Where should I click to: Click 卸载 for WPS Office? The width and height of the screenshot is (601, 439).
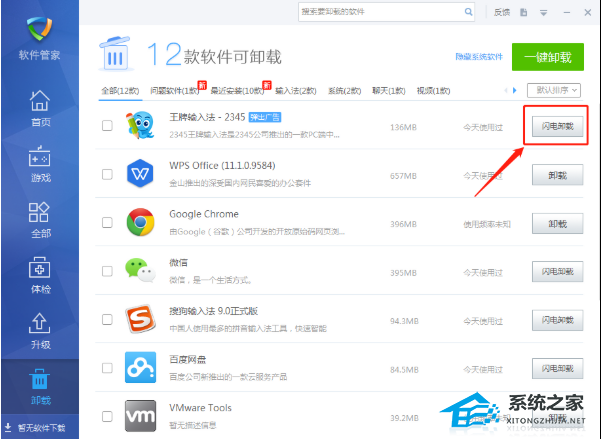tap(557, 175)
